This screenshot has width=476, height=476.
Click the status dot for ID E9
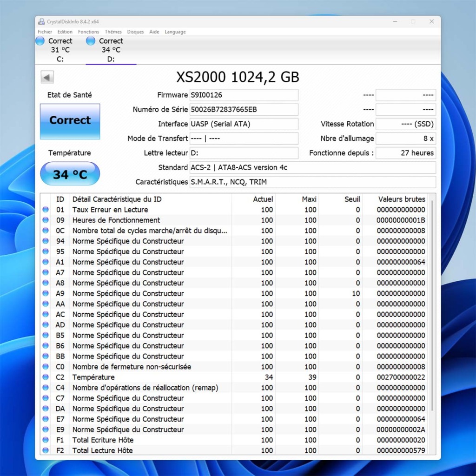tap(46, 429)
